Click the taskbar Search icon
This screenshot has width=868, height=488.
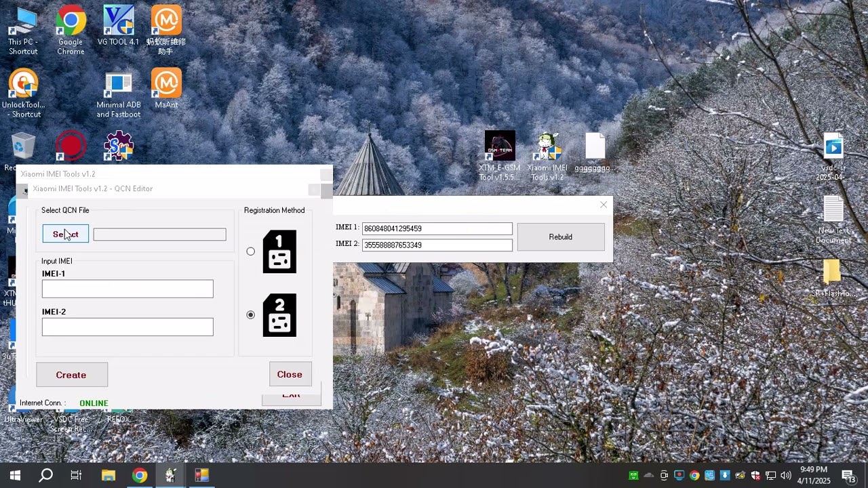click(x=45, y=475)
